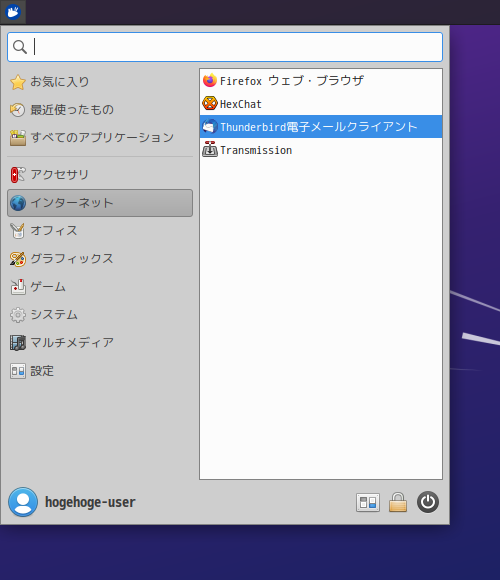Image resolution: width=500 pixels, height=580 pixels.
Task: Choose the ゲーム category
Action: [100, 287]
